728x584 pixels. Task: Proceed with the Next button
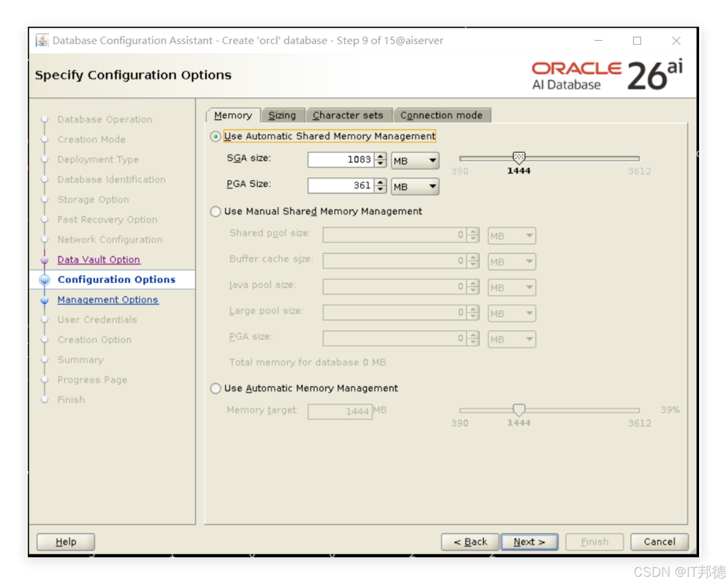tap(529, 542)
